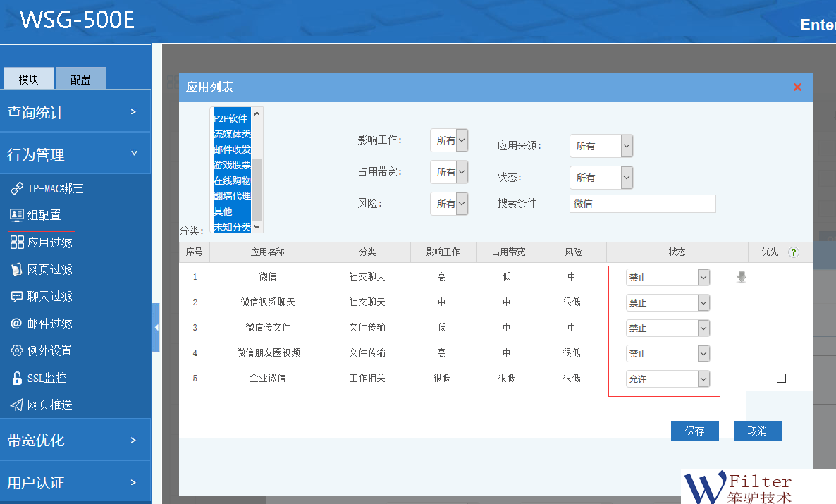Switch to the 模块 tab
836x504 pixels.
29,79
